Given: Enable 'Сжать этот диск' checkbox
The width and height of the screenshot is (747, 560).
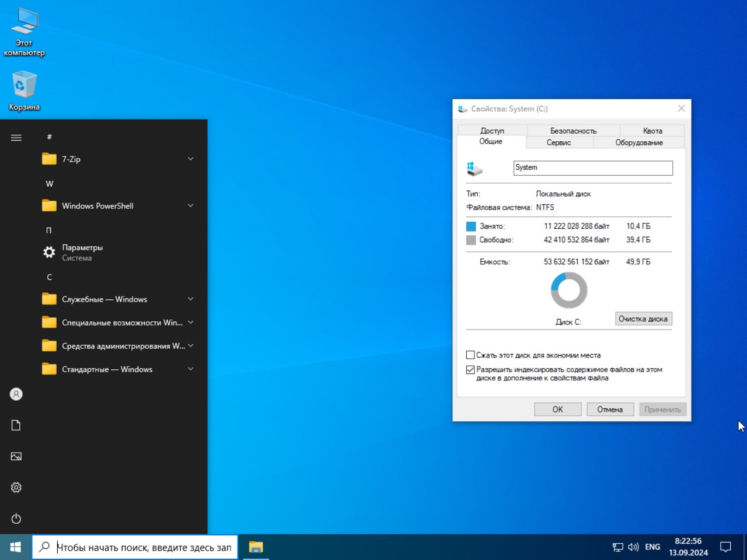Looking at the screenshot, I should 470,355.
